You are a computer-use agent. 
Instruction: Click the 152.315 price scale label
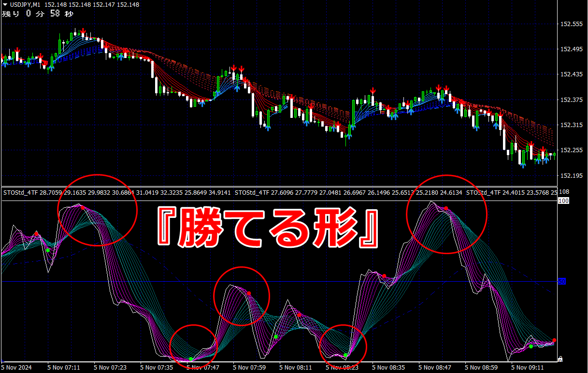[571, 125]
